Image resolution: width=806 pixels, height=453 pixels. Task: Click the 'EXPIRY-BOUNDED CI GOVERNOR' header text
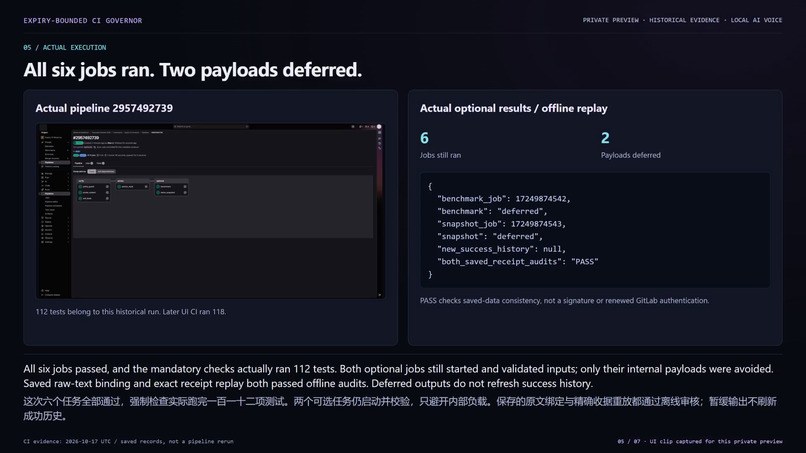point(83,21)
